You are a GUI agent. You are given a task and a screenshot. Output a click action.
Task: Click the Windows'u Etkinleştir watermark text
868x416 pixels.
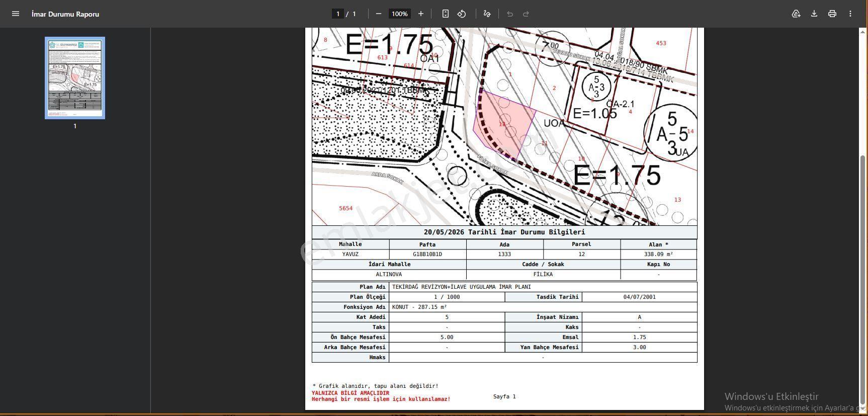tap(771, 396)
